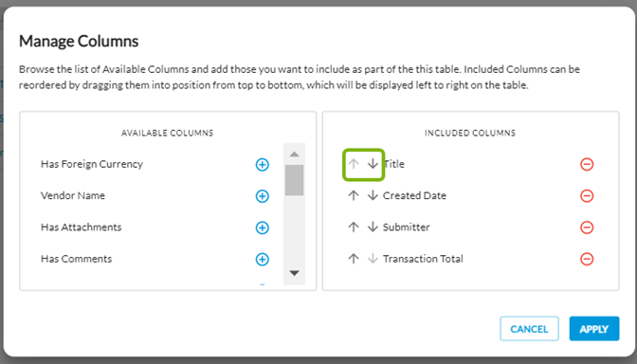Click scroll up arrow in Available Columns

(x=295, y=155)
